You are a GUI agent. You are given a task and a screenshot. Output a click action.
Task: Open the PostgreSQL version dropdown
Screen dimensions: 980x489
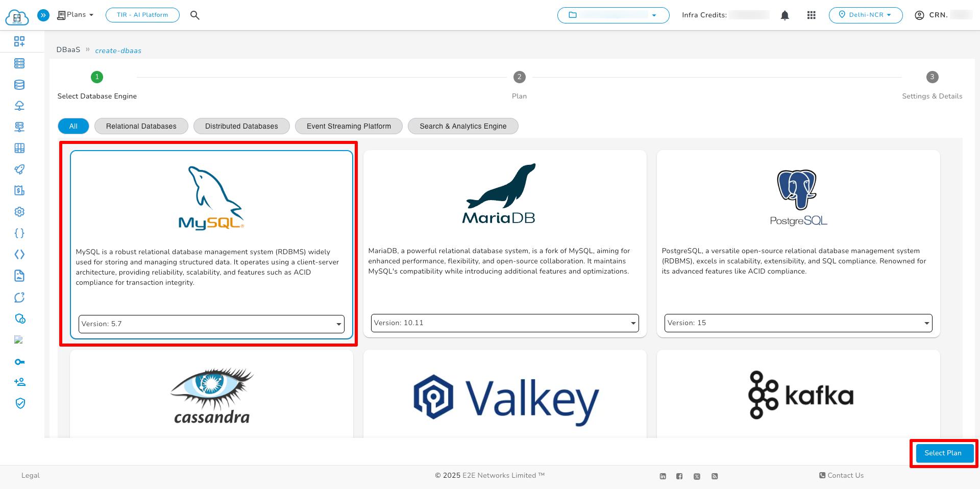click(x=798, y=323)
